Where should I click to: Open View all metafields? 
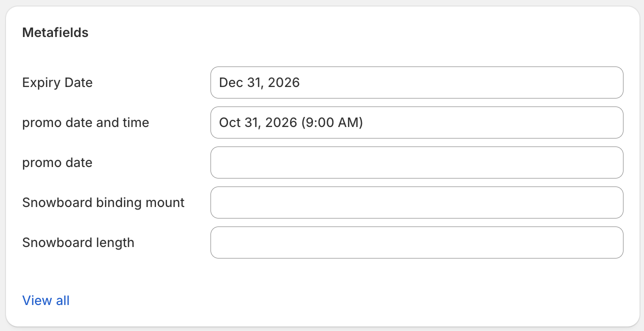[45, 300]
